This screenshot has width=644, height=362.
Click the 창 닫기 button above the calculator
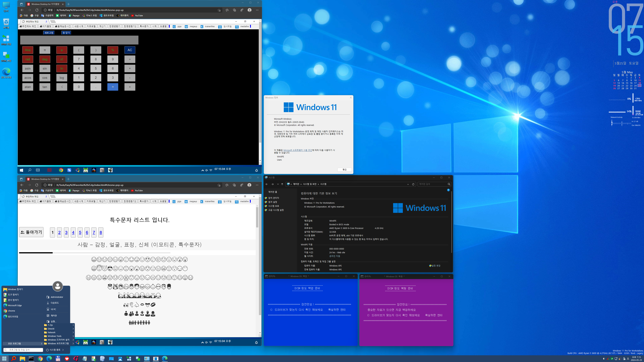pyautogui.click(x=66, y=33)
